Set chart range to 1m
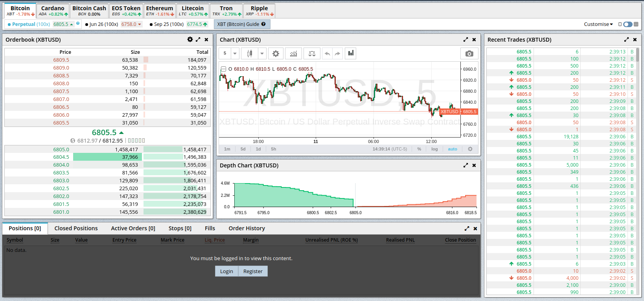Viewport: 644px width, 301px height. 227,149
